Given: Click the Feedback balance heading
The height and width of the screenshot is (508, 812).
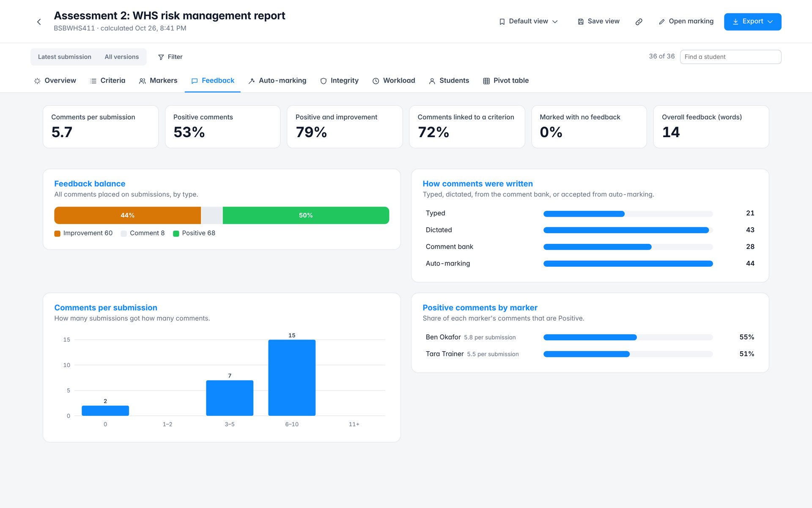Looking at the screenshot, I should [90, 184].
